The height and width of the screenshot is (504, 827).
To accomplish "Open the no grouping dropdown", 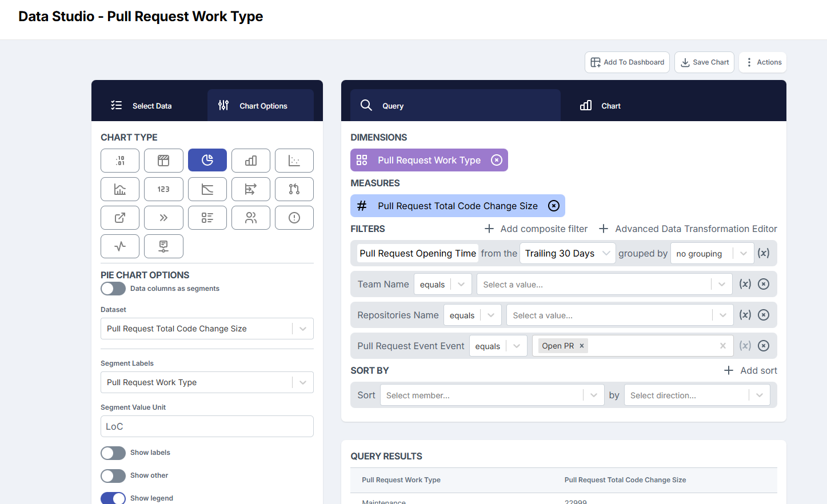I will pyautogui.click(x=712, y=253).
